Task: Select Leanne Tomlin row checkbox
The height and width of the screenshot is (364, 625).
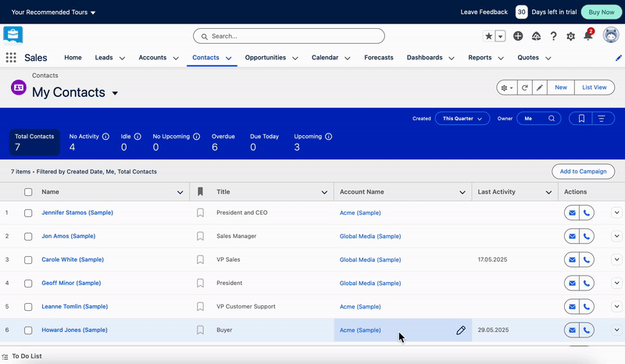Action: point(28,307)
